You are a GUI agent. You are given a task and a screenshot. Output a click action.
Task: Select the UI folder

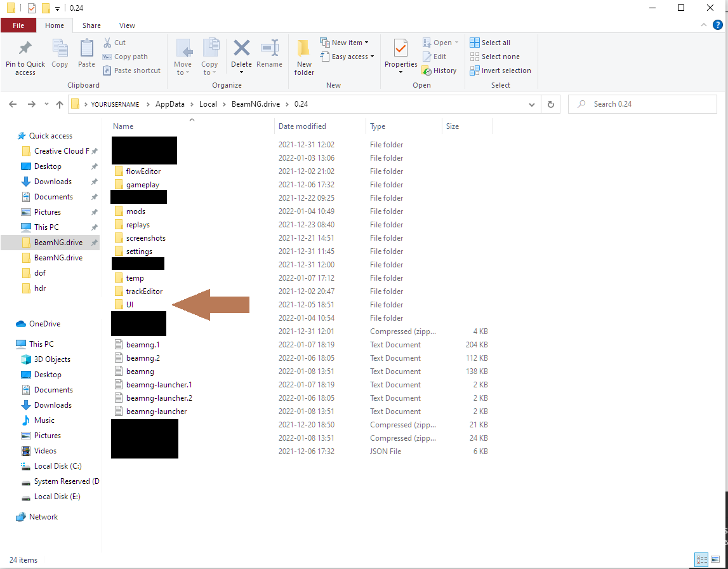tap(129, 305)
